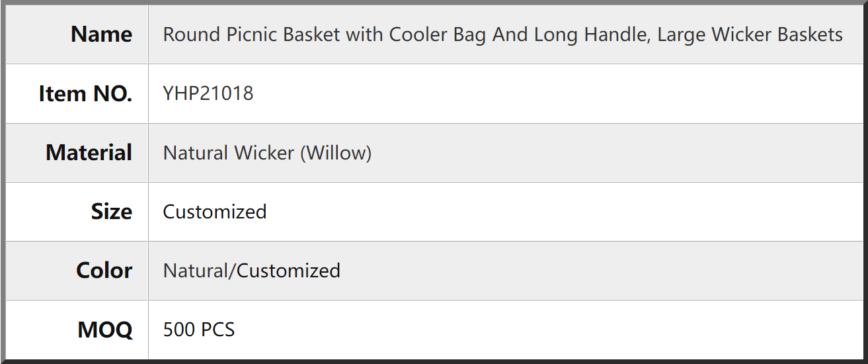
Task: Select the MOQ label cell
Action: tap(77, 330)
